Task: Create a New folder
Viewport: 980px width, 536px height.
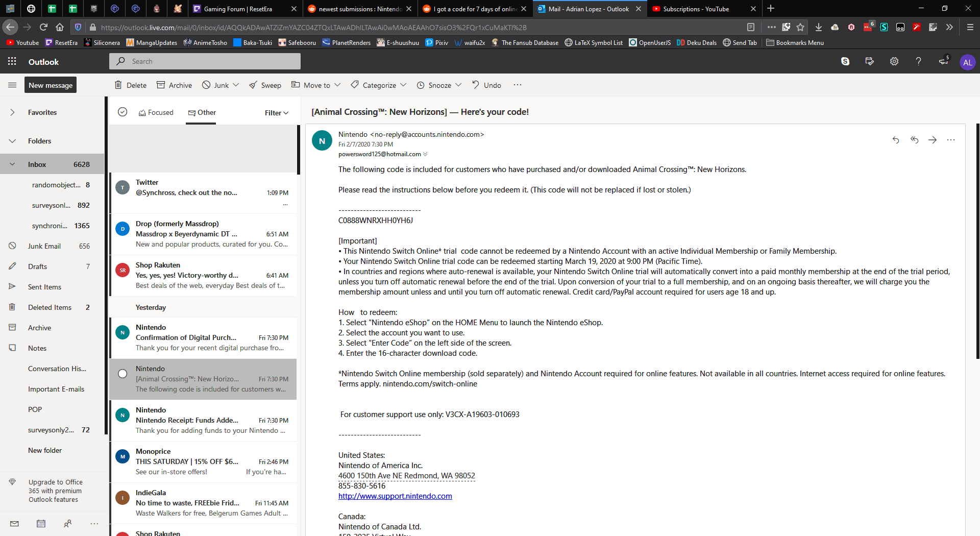Action: click(x=45, y=450)
